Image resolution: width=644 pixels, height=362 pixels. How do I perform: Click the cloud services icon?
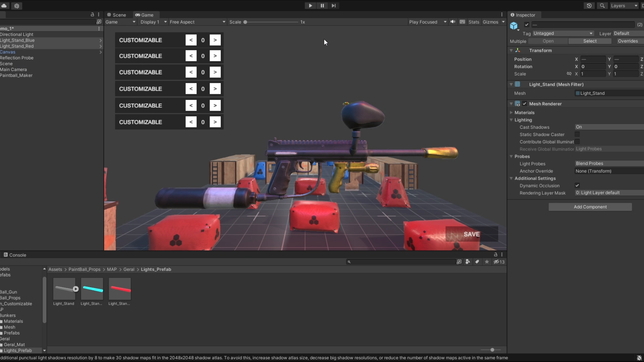[x=4, y=6]
